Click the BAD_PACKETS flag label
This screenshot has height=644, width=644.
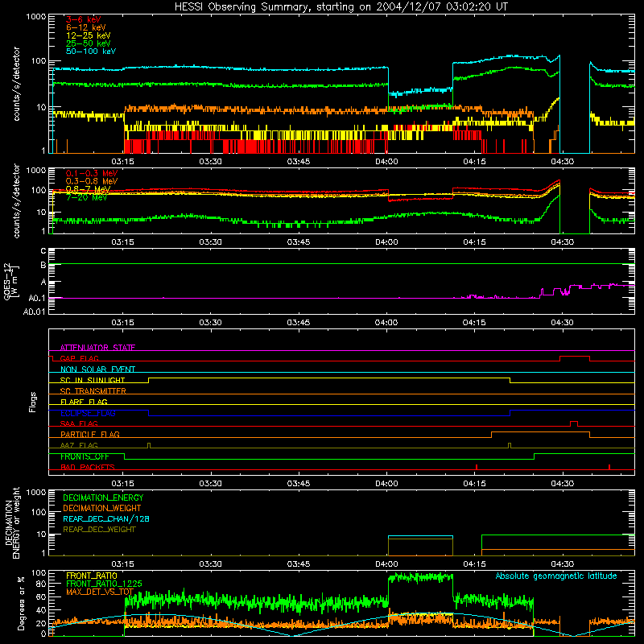(88, 467)
